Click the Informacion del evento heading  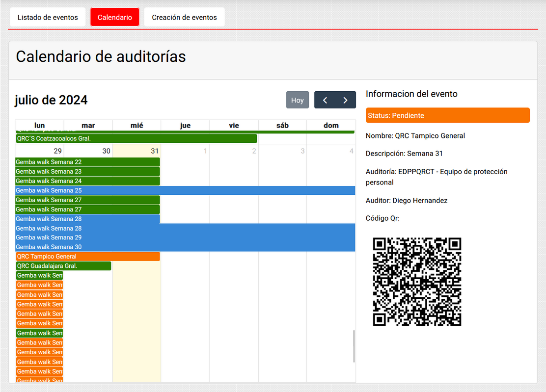(x=411, y=94)
